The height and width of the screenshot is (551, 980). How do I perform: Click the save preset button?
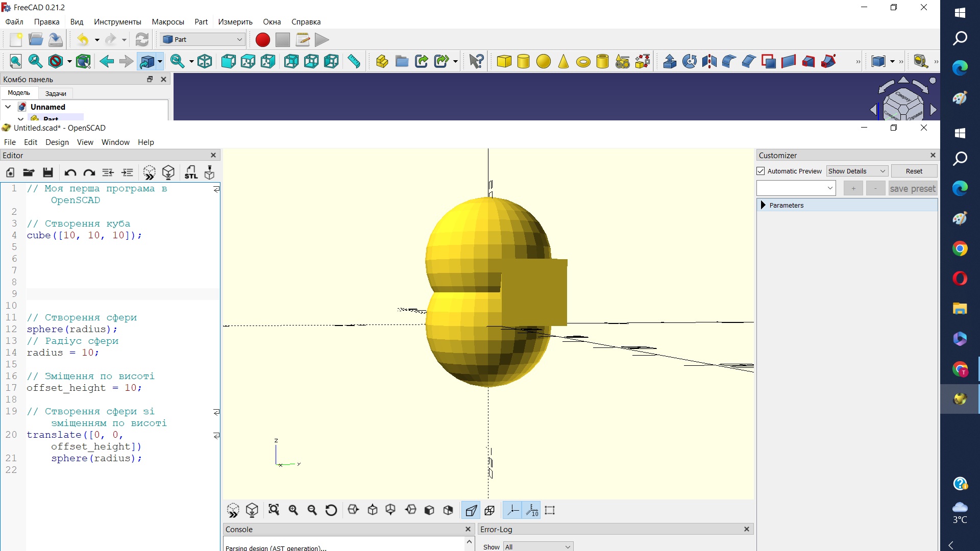click(x=913, y=188)
